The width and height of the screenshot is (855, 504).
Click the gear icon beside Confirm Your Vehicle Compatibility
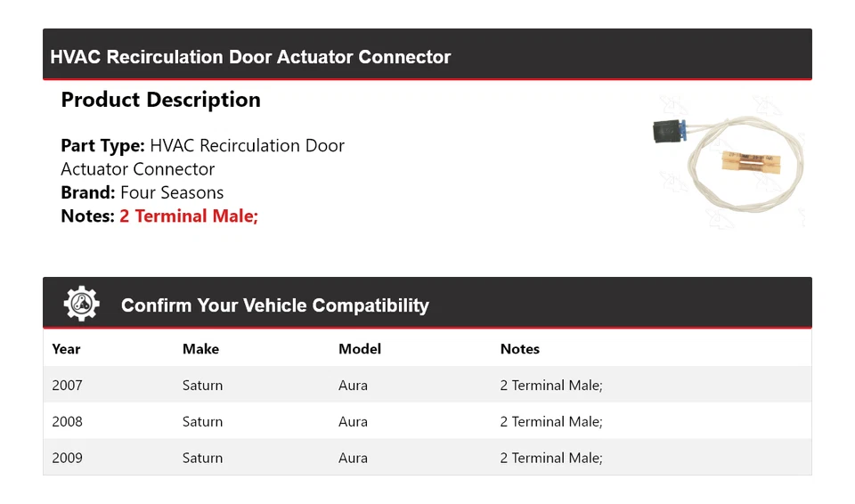click(x=82, y=304)
